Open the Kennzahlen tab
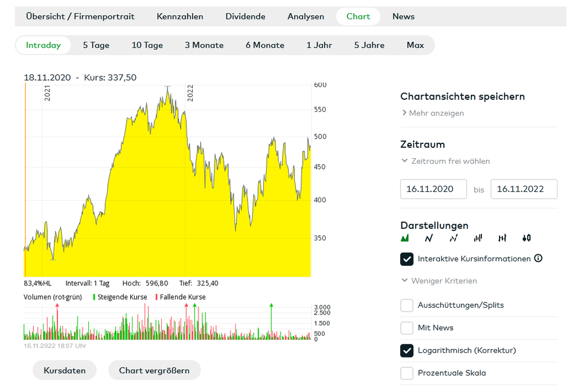 coord(180,17)
